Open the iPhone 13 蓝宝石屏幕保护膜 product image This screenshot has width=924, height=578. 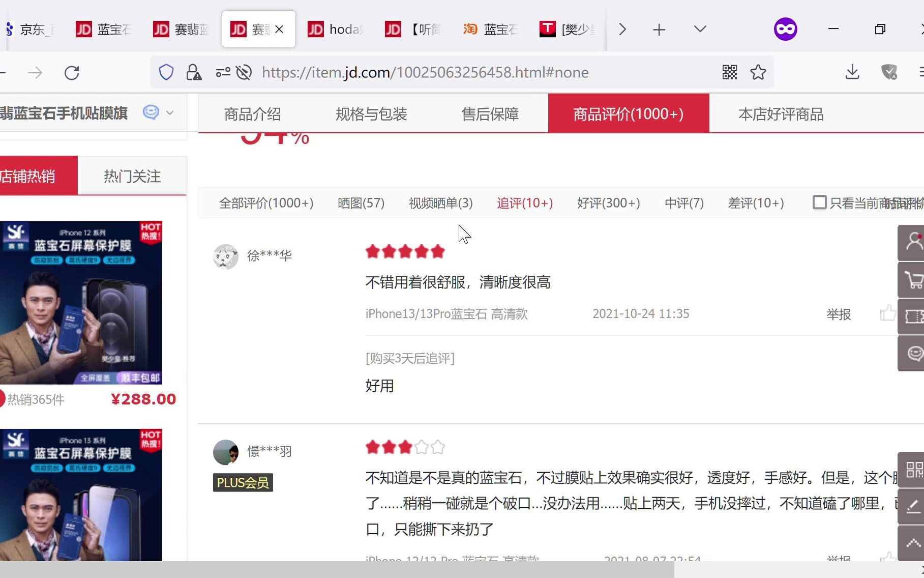81,495
